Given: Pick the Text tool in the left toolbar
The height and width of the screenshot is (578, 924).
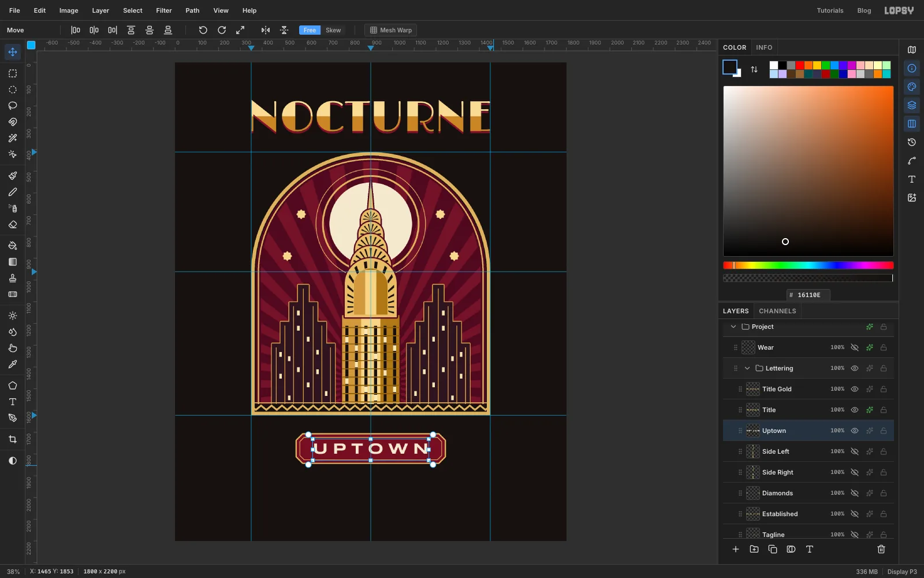Looking at the screenshot, I should (13, 402).
